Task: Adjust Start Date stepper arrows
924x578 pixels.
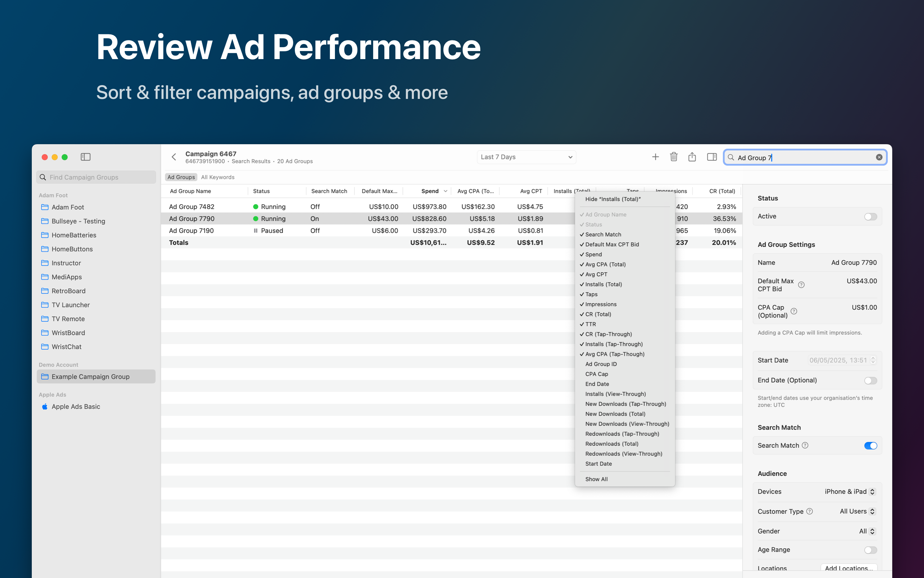Action: click(x=873, y=360)
